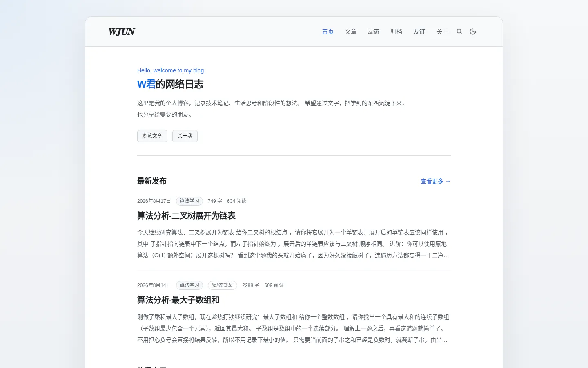Viewport: 588px width, 368px height.
Task: Open the 动态 nav item
Action: tap(374, 31)
